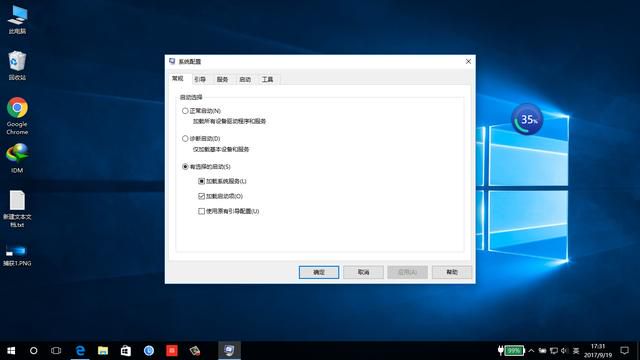The image size is (640, 360).
Task: Click the volume speaker tray icon
Action: coord(564,351)
